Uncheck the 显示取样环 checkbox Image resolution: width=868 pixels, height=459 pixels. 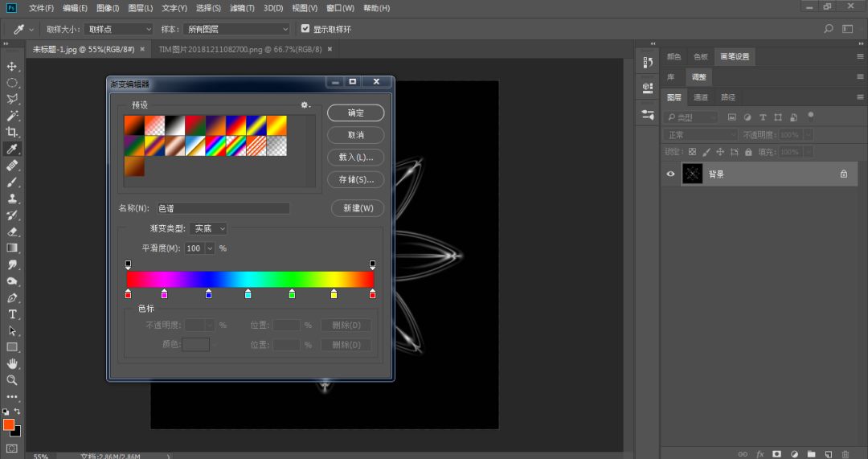coord(305,29)
